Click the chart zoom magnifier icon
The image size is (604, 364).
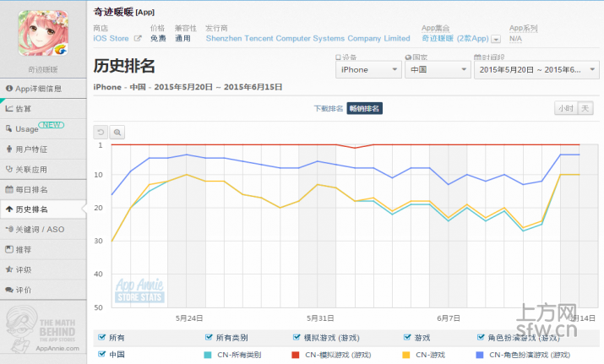coord(117,132)
